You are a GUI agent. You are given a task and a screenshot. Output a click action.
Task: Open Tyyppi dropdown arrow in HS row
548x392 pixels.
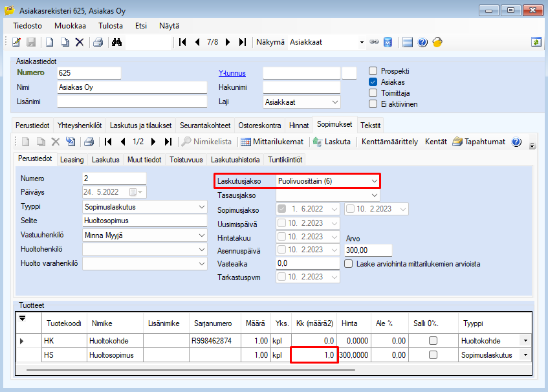tap(525, 355)
